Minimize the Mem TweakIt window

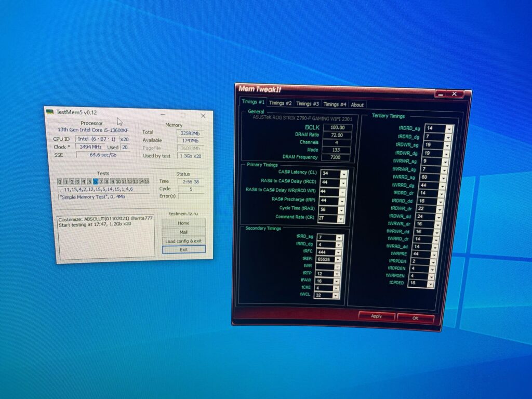[x=441, y=94]
